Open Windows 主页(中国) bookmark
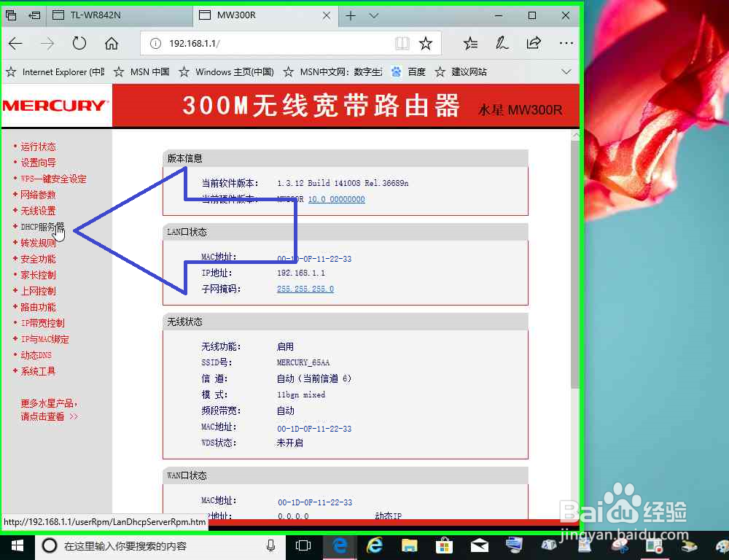 coord(227,72)
